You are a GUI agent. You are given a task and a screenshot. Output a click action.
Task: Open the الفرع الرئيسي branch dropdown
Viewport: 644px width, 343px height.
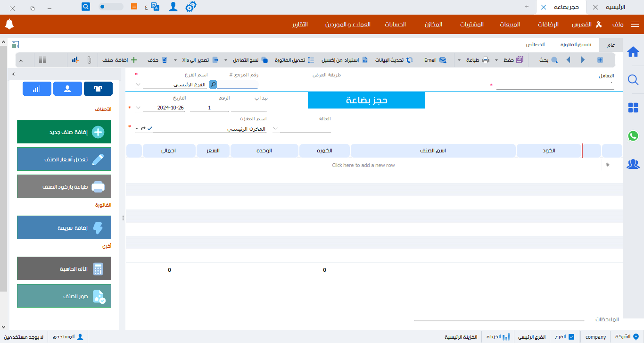click(137, 84)
